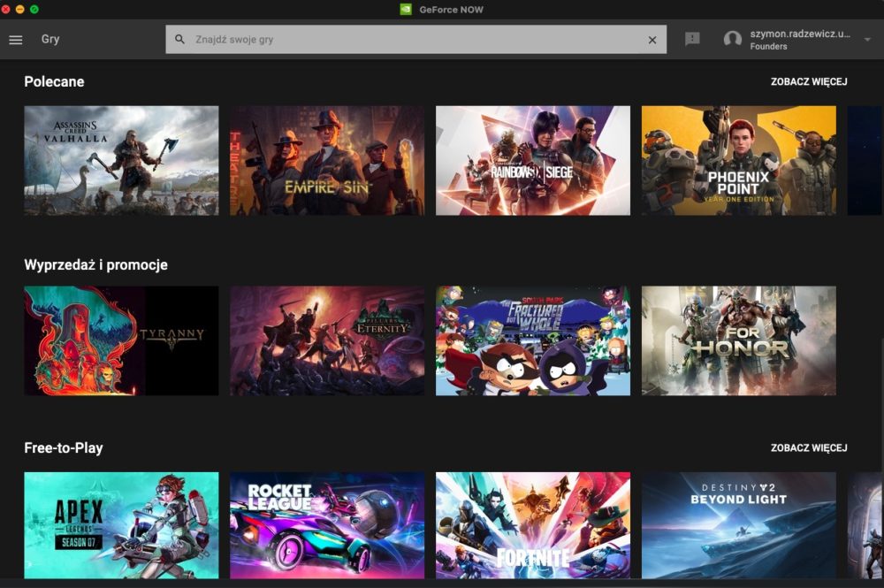Click the szymon.radzewicz account name
This screenshot has width=884, height=588.
click(x=800, y=34)
